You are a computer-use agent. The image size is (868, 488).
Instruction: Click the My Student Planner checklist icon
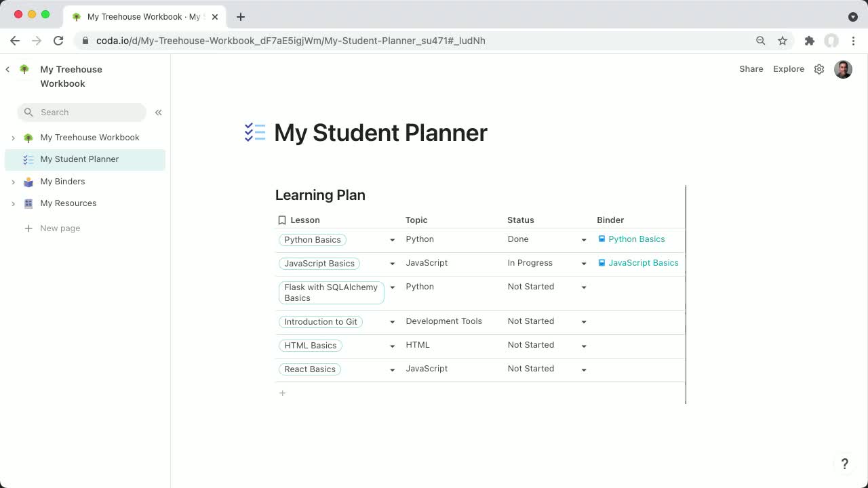pos(27,159)
